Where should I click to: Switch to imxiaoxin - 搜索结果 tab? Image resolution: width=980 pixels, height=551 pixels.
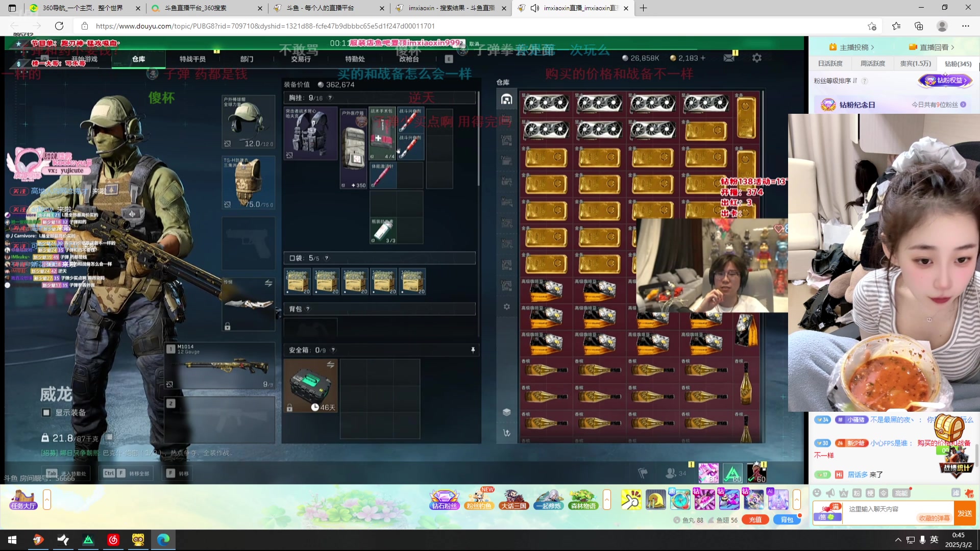tap(451, 8)
